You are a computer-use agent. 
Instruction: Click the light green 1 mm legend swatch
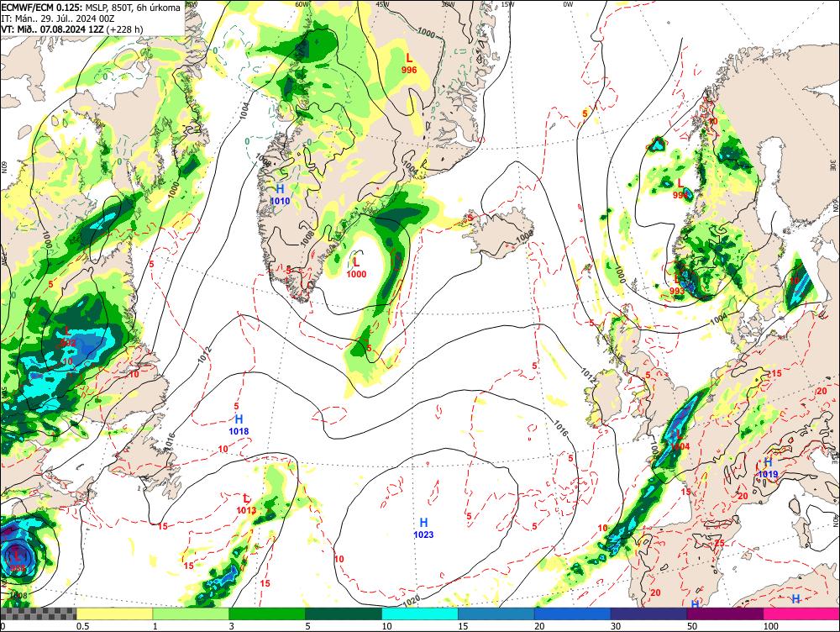pyautogui.click(x=191, y=614)
